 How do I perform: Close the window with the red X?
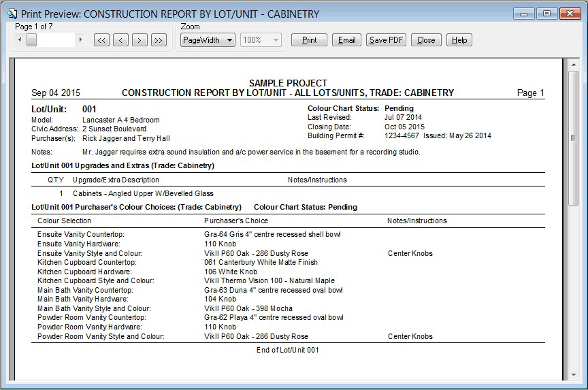(x=570, y=14)
